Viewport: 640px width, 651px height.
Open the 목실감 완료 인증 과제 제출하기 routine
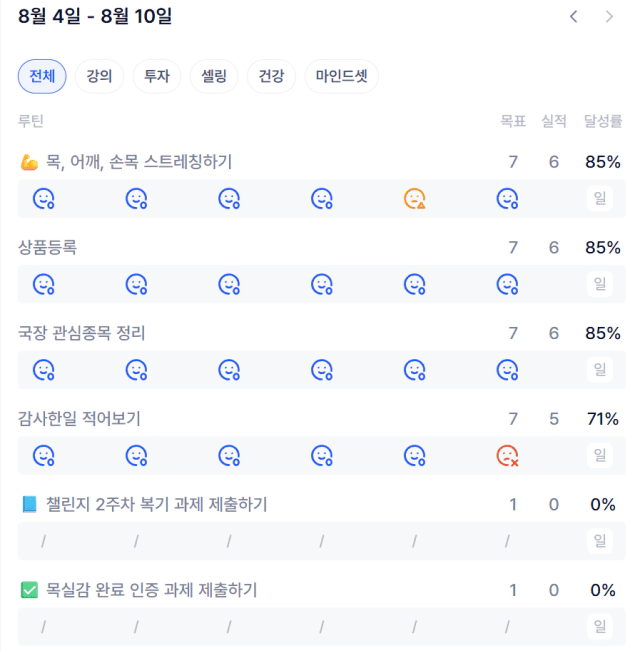(x=151, y=590)
